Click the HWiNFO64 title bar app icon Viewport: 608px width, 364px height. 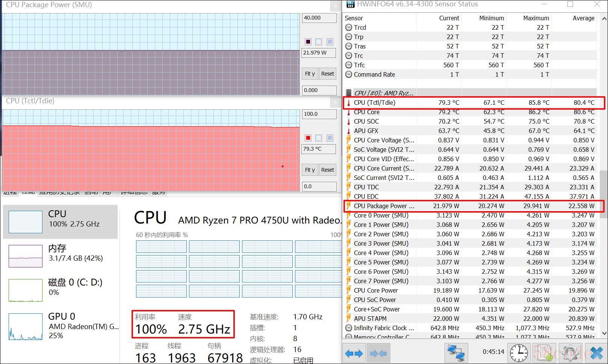click(x=350, y=4)
